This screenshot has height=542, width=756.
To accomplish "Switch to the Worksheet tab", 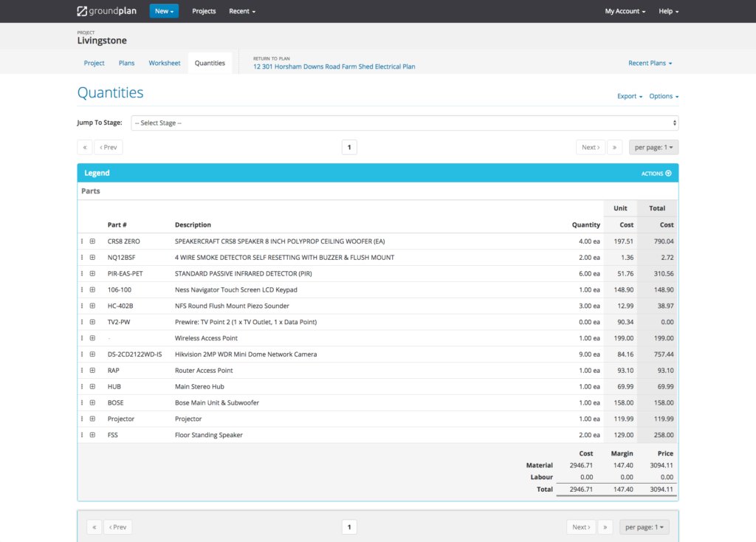I will pyautogui.click(x=164, y=63).
